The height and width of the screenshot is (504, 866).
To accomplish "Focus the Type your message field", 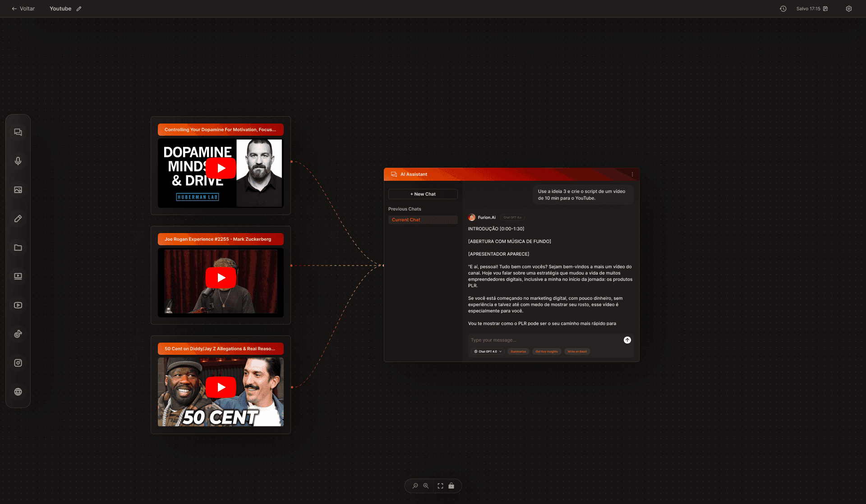I will (x=545, y=340).
